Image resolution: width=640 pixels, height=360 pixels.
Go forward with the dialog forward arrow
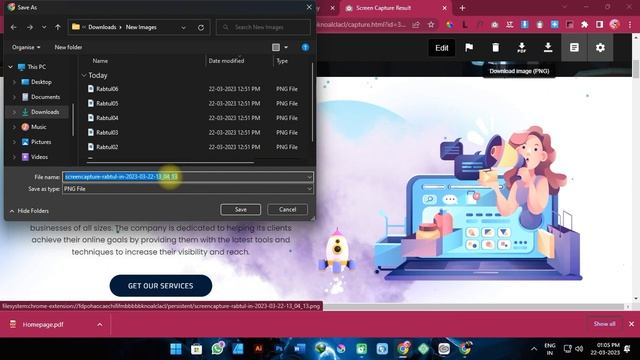tap(29, 27)
